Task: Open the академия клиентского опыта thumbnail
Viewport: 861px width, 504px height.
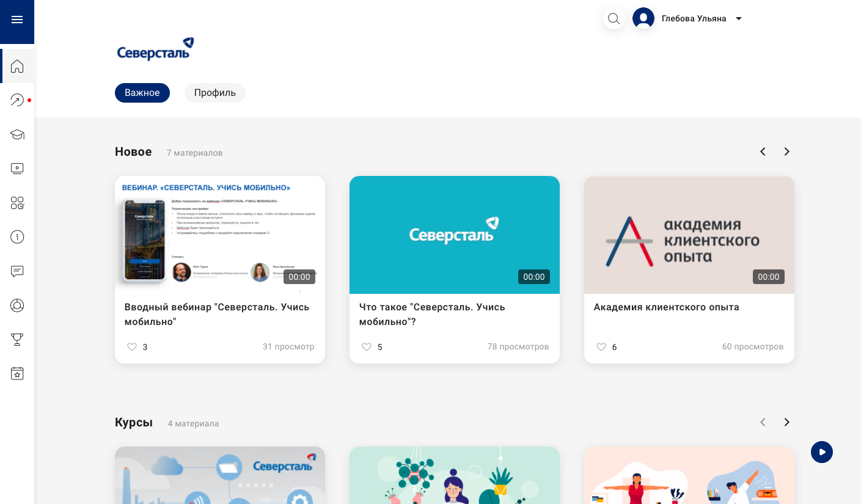Action: point(689,235)
